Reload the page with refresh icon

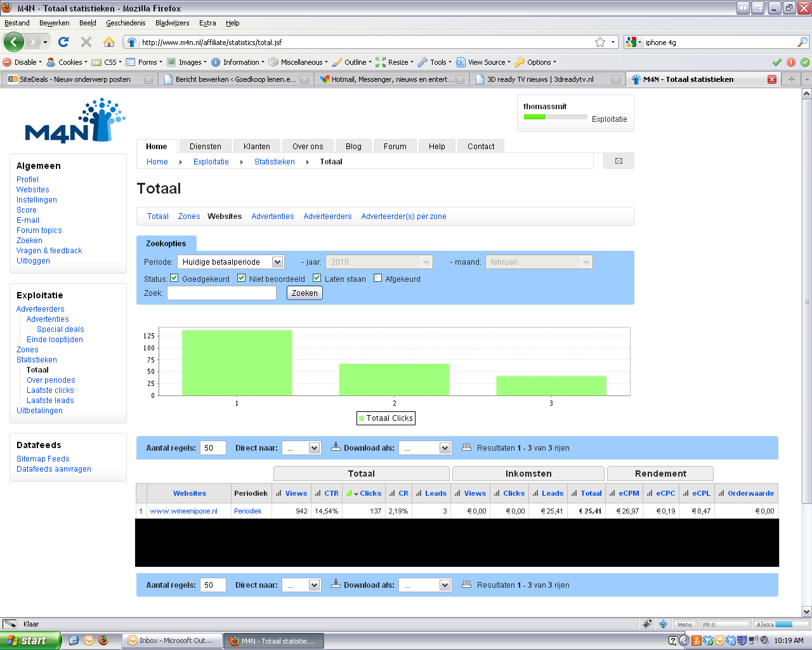(x=63, y=42)
